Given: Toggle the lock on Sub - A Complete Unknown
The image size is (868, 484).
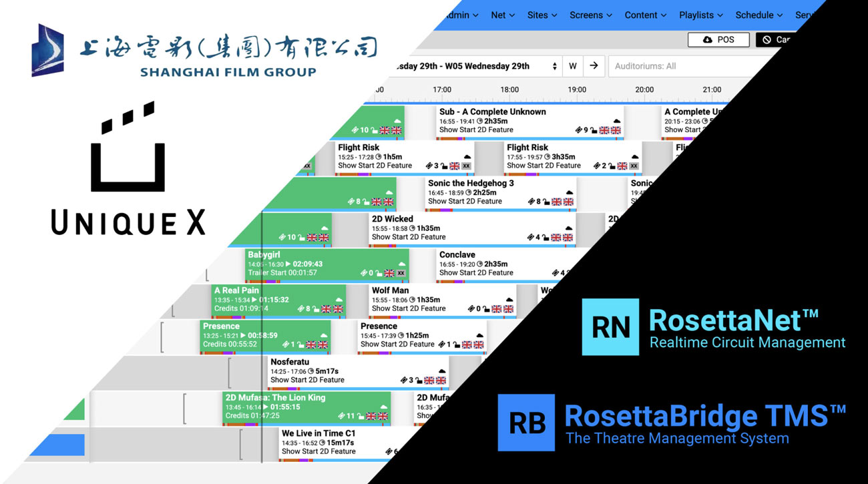Looking at the screenshot, I should (x=593, y=130).
